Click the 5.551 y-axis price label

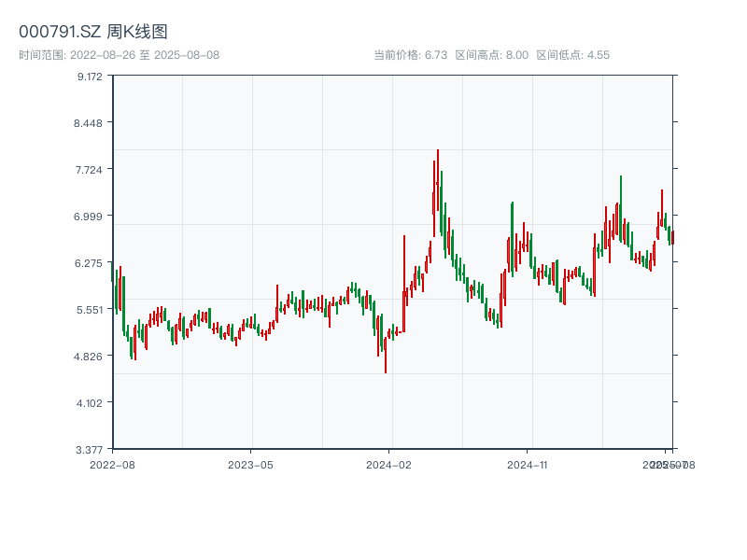(90, 310)
